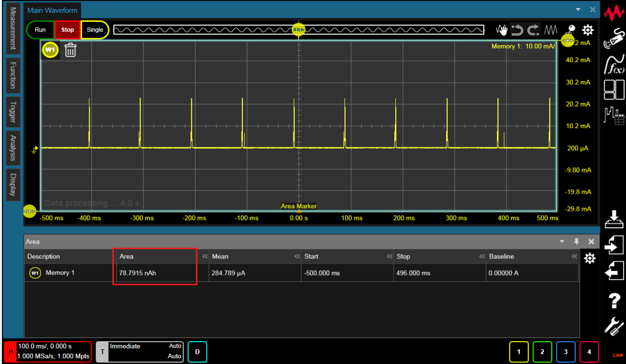
Task: Click the Keysight red waveform logo icon
Action: [614, 13]
